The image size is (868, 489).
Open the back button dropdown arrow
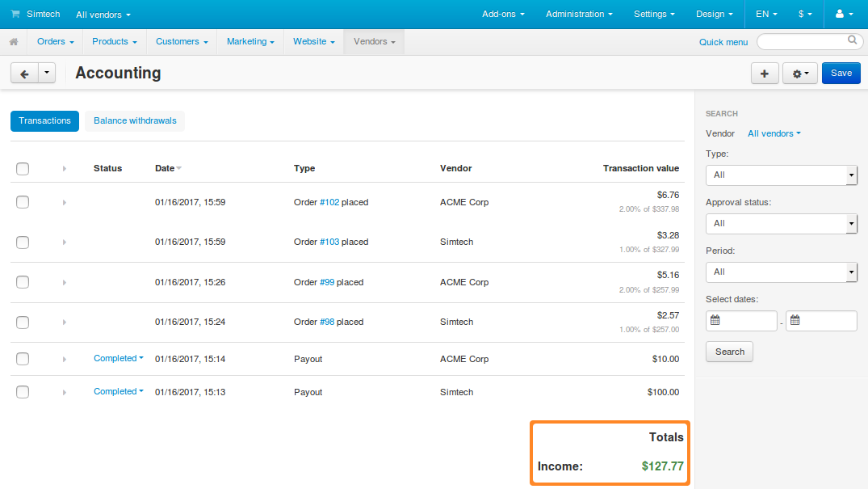coord(47,74)
